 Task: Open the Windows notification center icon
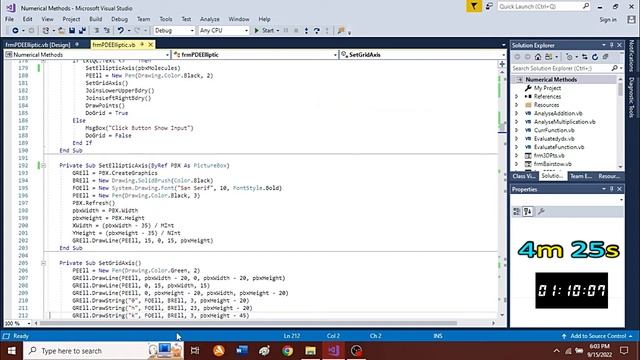(x=624, y=351)
